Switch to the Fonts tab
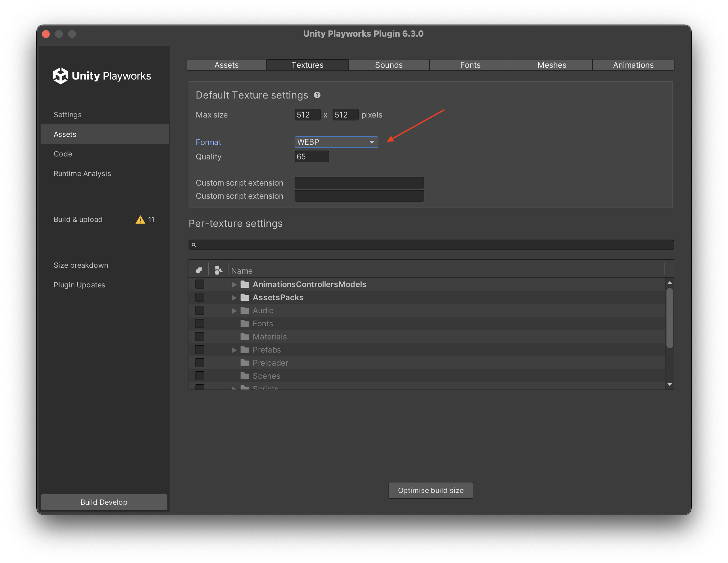The image size is (728, 563). click(470, 65)
